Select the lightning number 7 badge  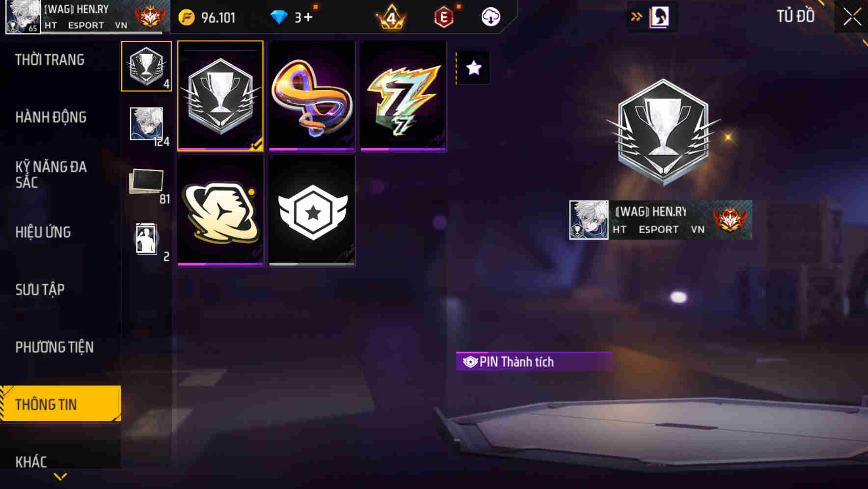pyautogui.click(x=403, y=96)
